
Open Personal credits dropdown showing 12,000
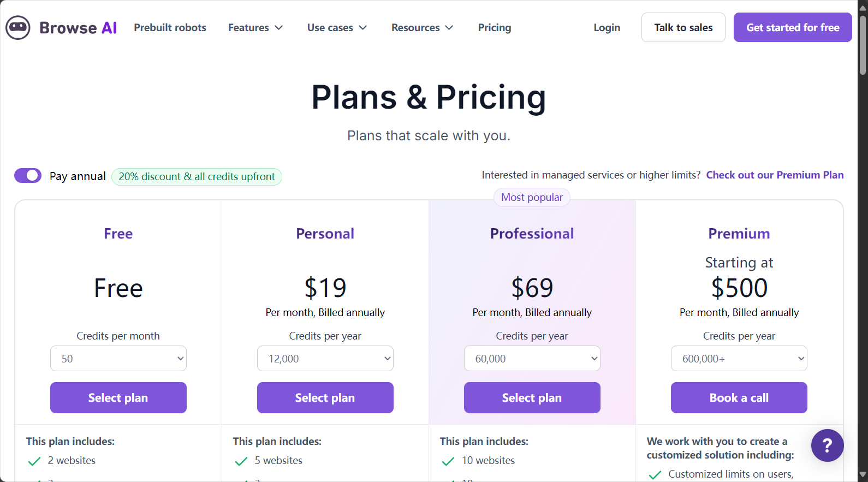325,359
